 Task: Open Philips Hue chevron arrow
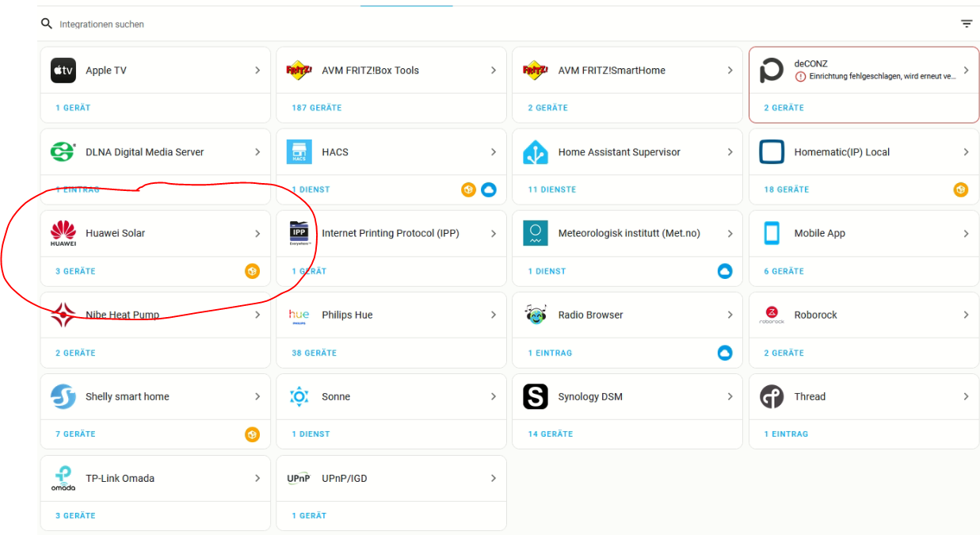494,315
